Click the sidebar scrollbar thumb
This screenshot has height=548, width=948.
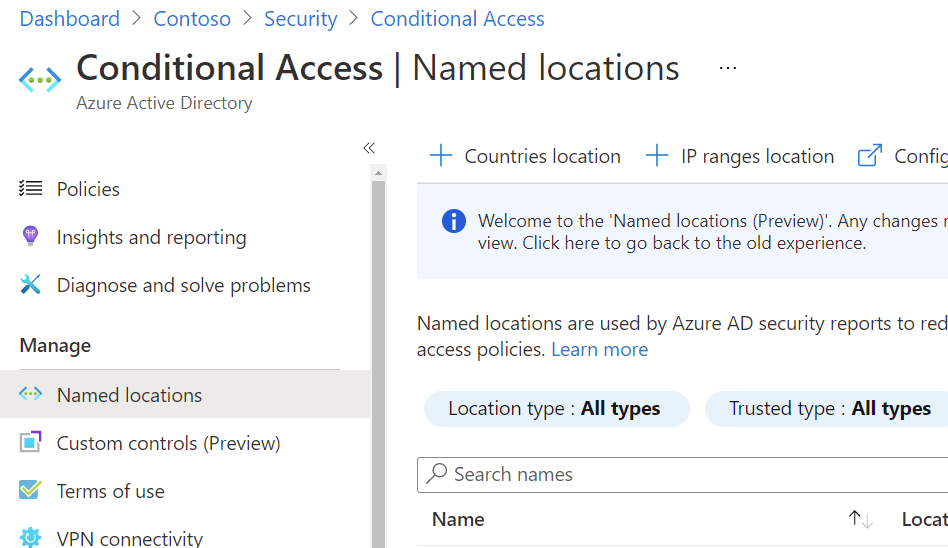378,364
